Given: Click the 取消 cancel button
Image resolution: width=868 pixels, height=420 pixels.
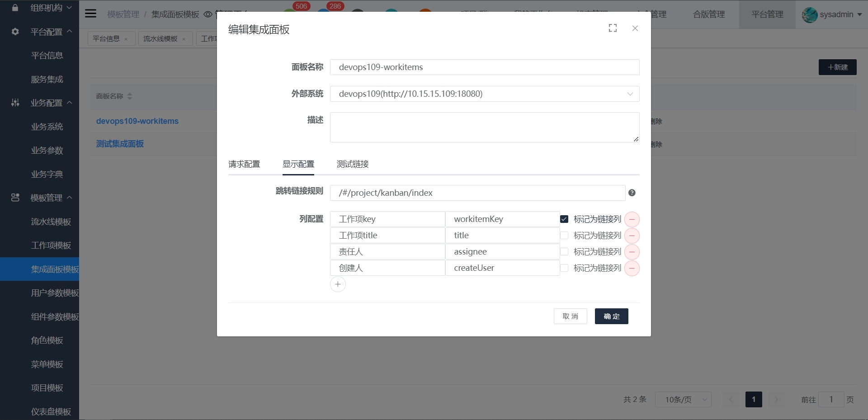Looking at the screenshot, I should click(x=570, y=316).
